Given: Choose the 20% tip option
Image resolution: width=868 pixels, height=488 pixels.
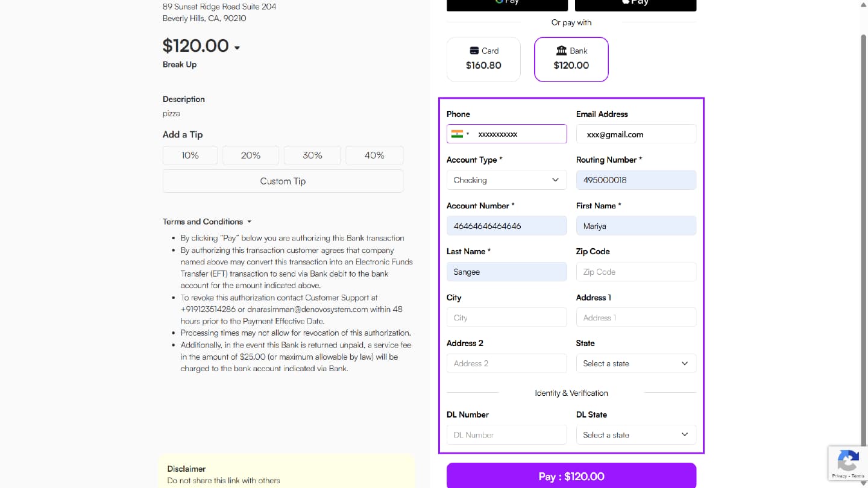Looking at the screenshot, I should pyautogui.click(x=251, y=155).
